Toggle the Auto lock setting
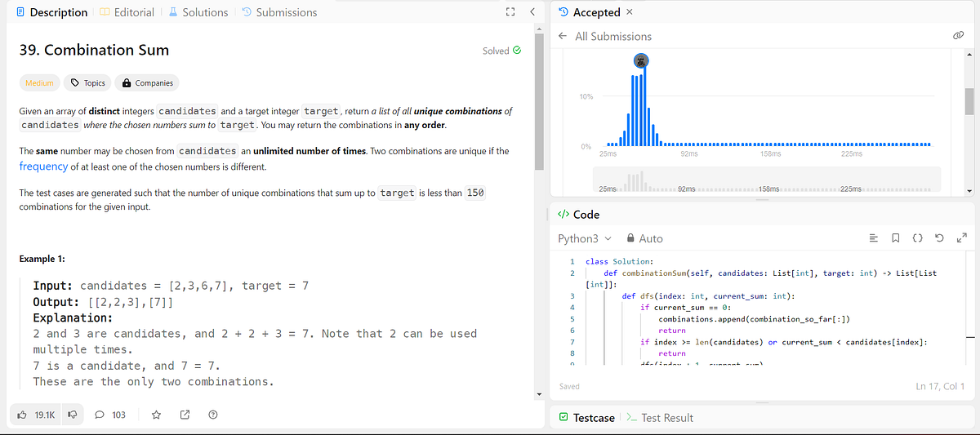 644,239
